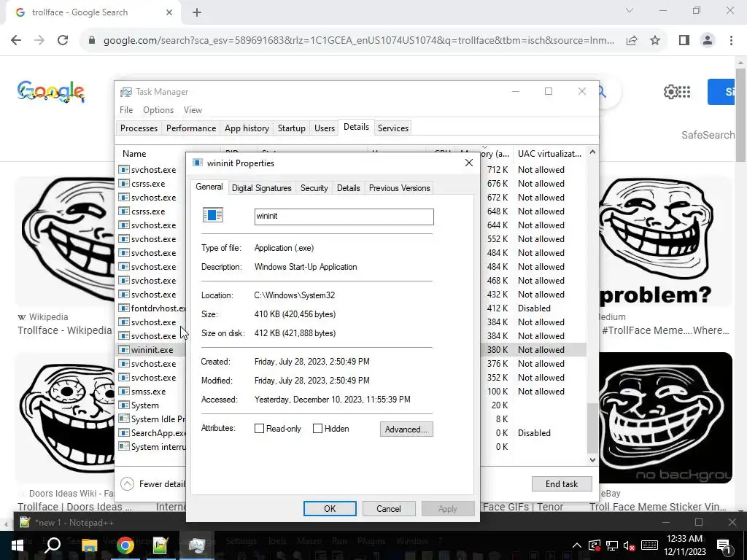Viewport: 747px width, 560px height.
Task: Open the taskbar search magnifier
Action: [x=53, y=545]
